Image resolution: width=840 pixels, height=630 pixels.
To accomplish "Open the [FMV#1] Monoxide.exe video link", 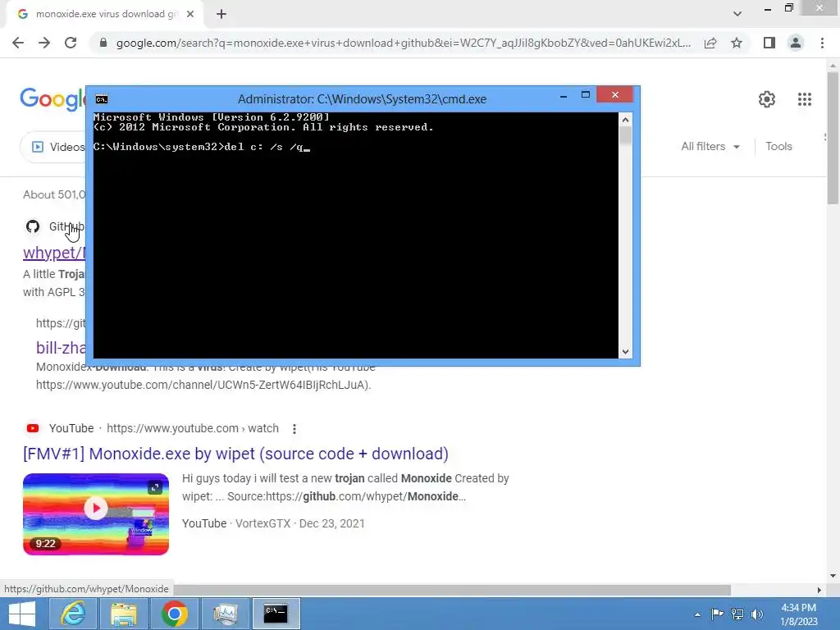I will point(235,454).
